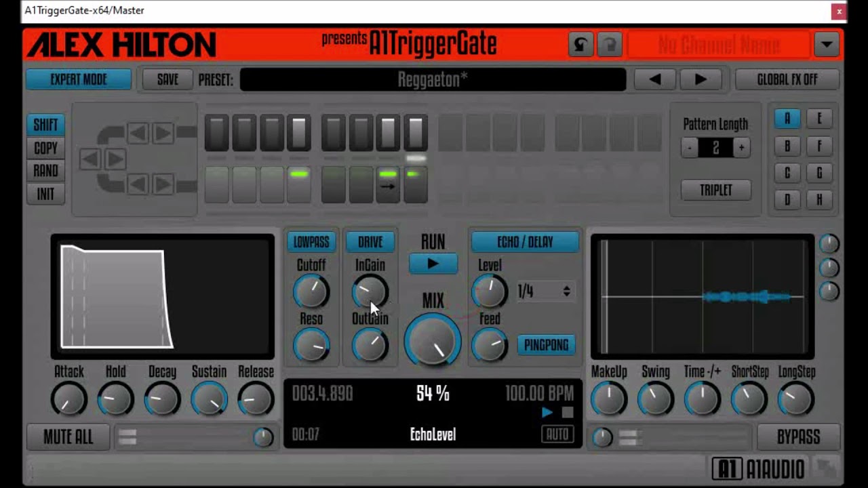
Task: Click the Reso knob
Action: [311, 346]
